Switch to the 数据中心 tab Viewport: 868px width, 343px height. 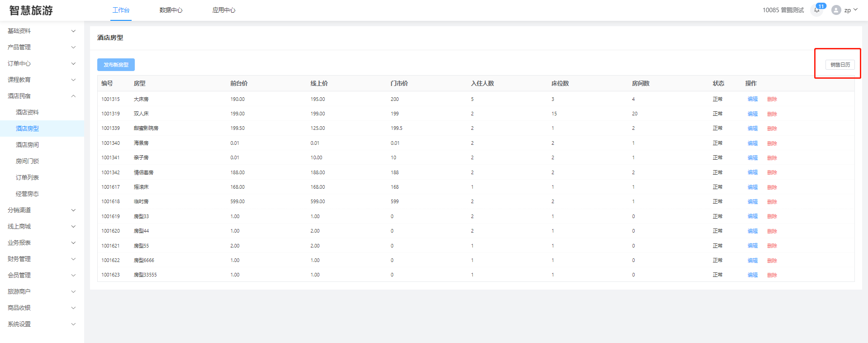pos(171,10)
